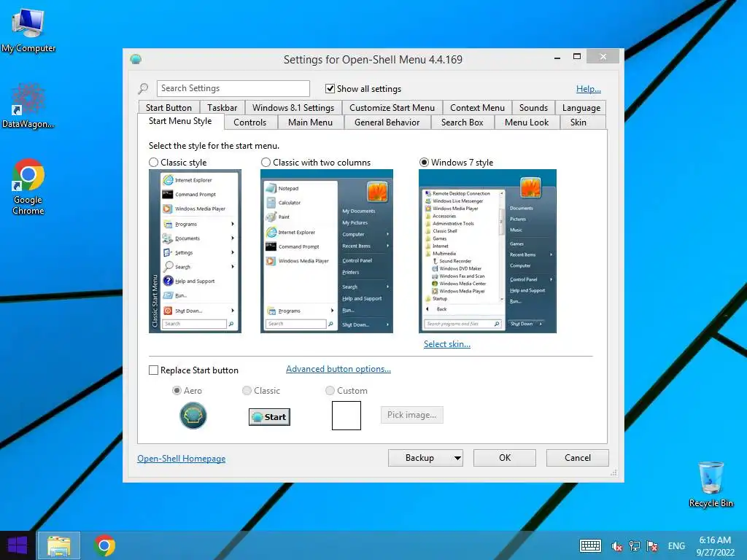The image size is (747, 560).
Task: Click the Classic Start button image
Action: pos(269,416)
